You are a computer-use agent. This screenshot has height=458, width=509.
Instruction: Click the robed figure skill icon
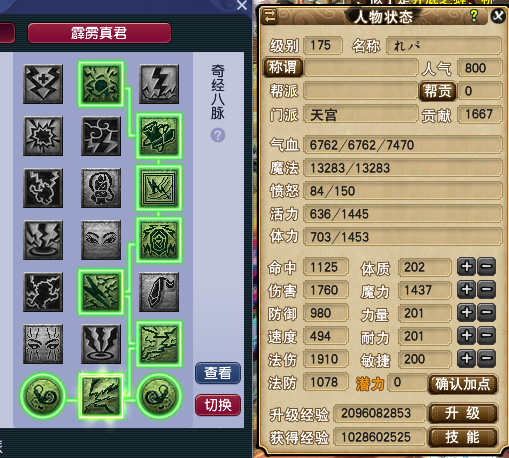tap(101, 188)
